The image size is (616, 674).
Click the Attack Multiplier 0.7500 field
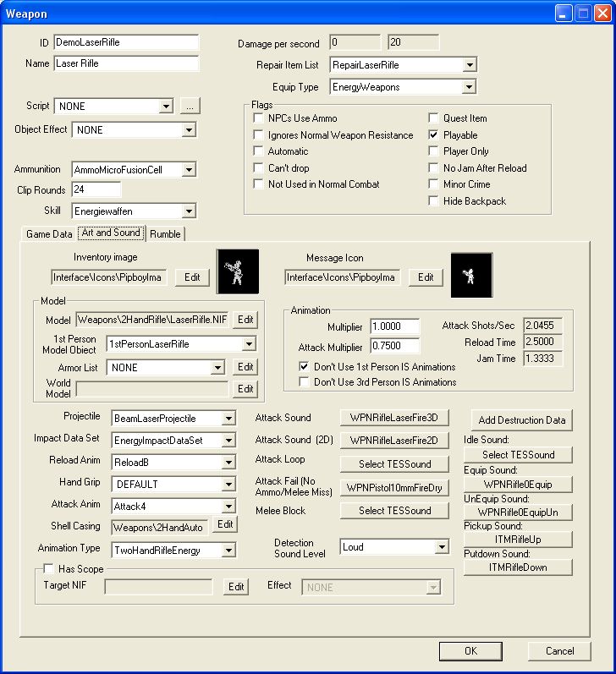394,346
